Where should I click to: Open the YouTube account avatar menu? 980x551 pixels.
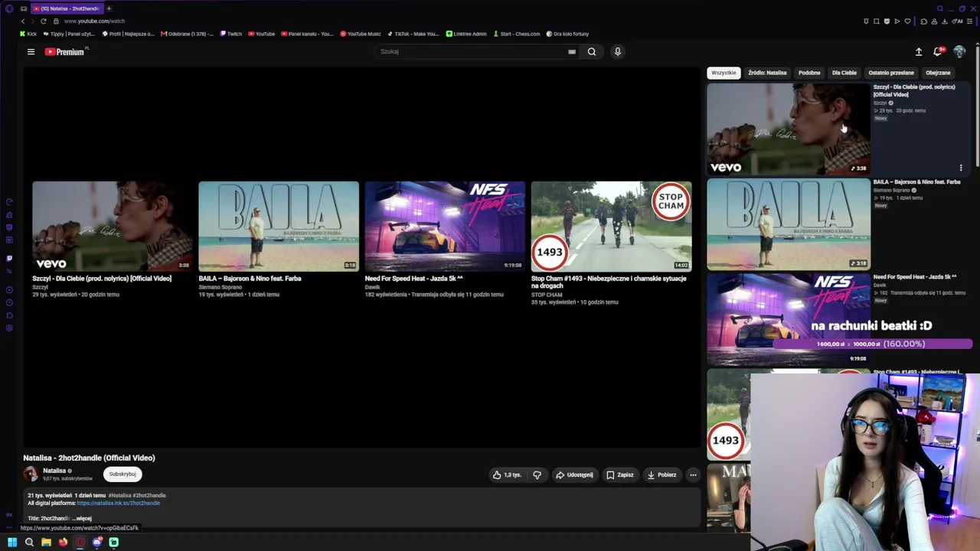point(959,52)
